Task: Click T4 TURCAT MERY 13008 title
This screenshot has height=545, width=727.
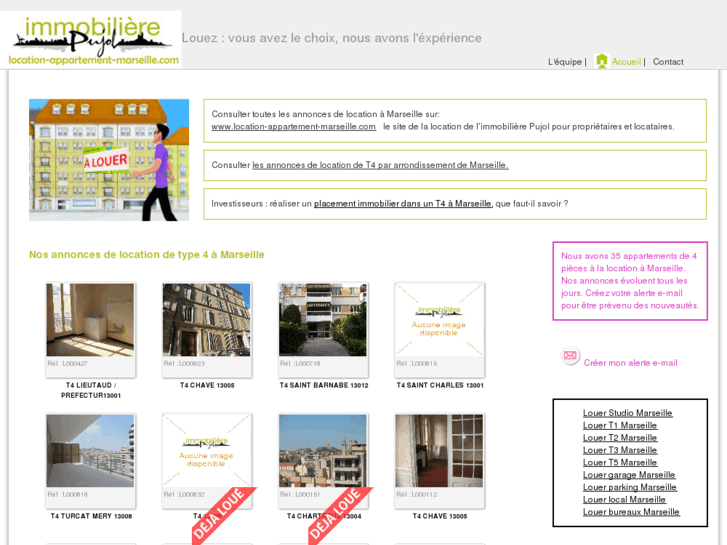Action: [91, 516]
